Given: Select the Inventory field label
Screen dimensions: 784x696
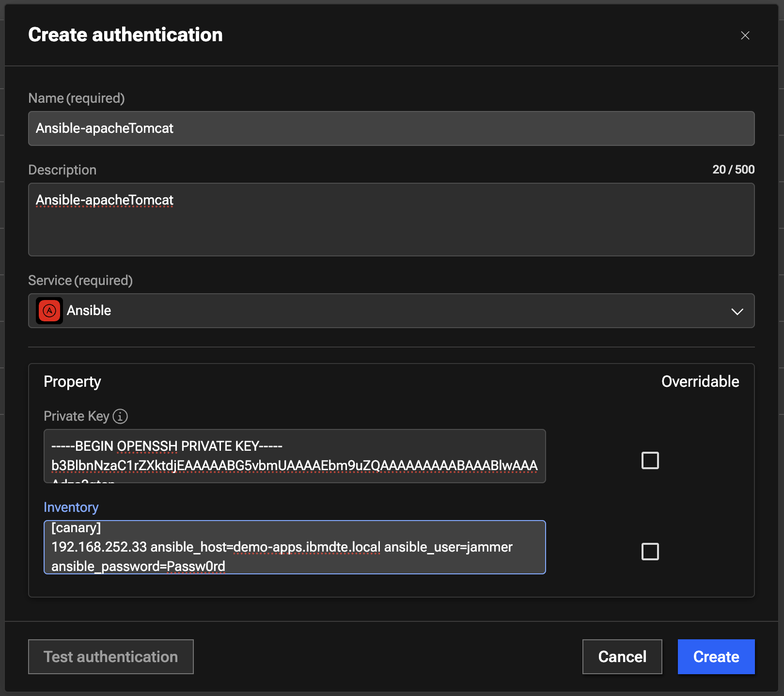Looking at the screenshot, I should pos(71,507).
